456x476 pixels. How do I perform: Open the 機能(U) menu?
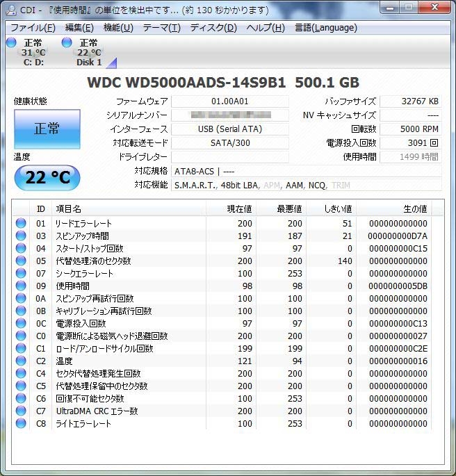click(x=118, y=28)
